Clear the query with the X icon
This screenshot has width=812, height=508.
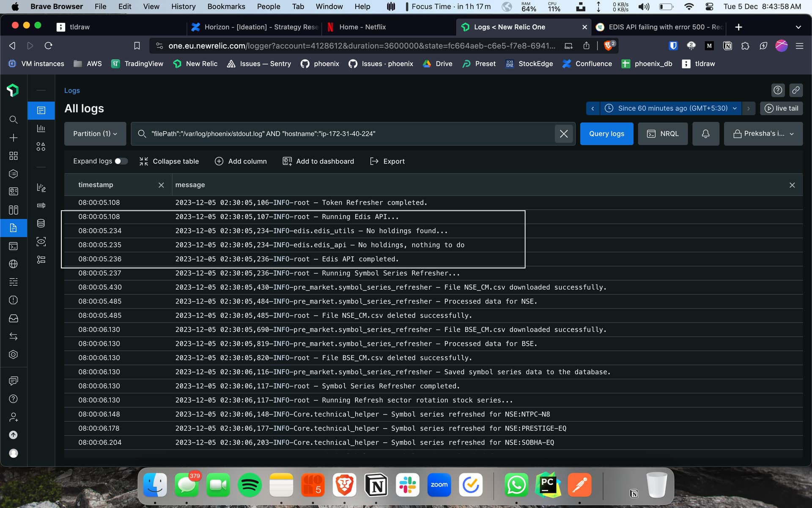(x=563, y=134)
